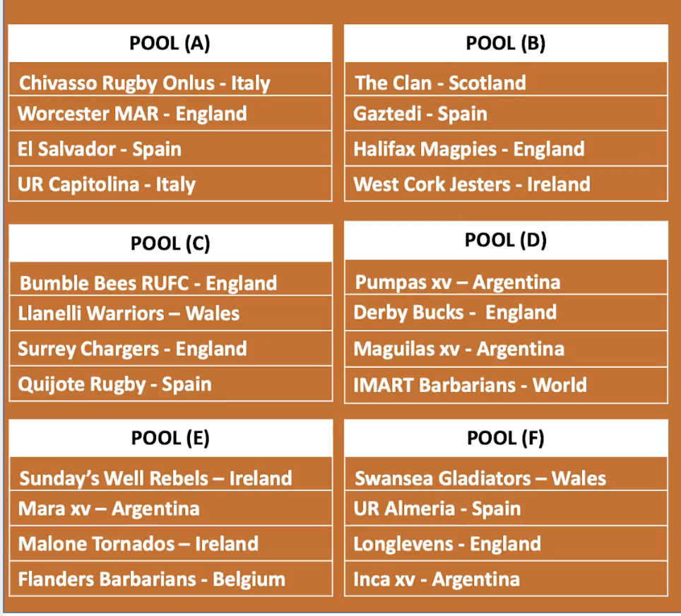Click Worcester MAR - England entry

coord(170,114)
